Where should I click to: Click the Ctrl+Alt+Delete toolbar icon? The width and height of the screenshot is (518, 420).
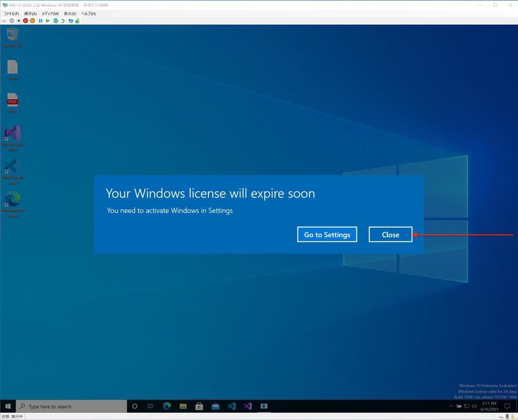click(x=4, y=21)
